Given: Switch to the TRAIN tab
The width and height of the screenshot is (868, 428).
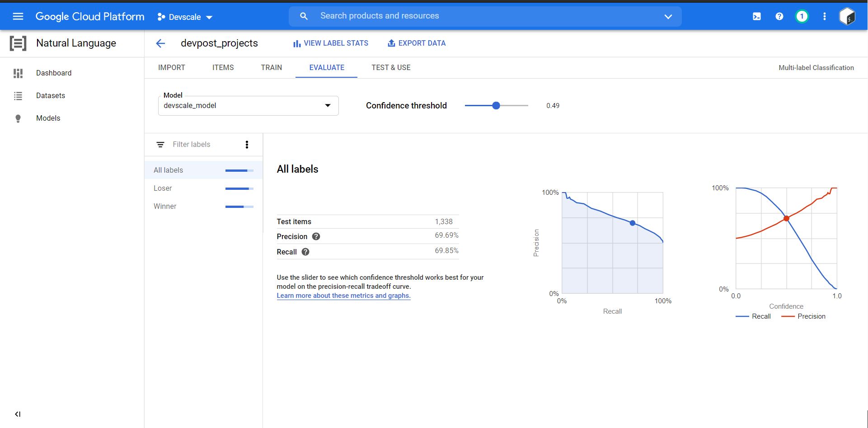Looking at the screenshot, I should (272, 68).
